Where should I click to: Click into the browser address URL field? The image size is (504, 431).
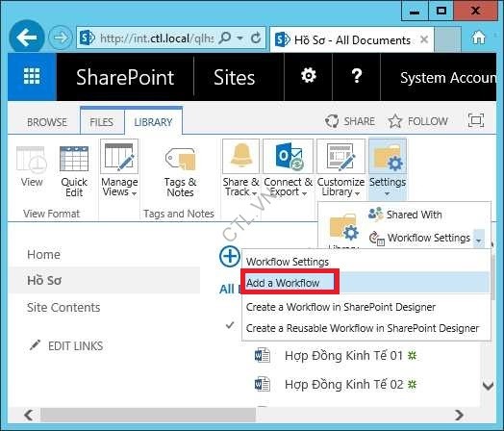tap(157, 38)
